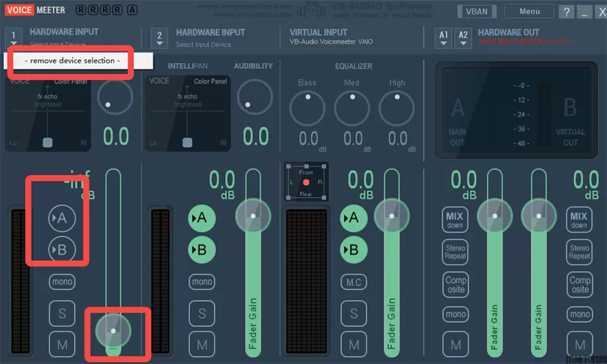Toggle MIX down on bus B output
The width and height of the screenshot is (607, 364).
pyautogui.click(x=579, y=220)
